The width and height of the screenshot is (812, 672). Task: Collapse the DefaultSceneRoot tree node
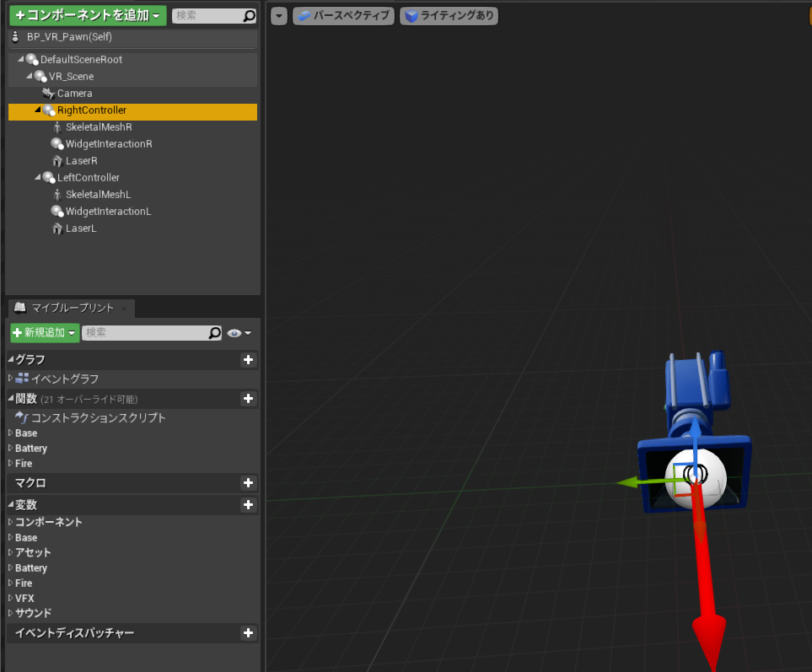point(21,59)
